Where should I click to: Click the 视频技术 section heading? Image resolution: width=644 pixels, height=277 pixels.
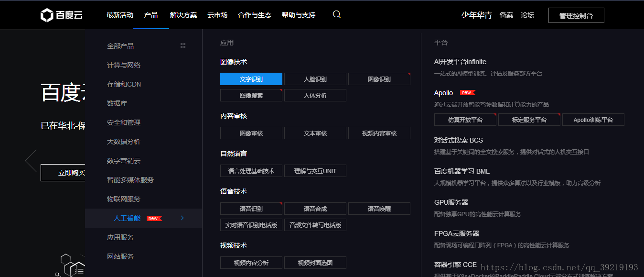(x=234, y=245)
